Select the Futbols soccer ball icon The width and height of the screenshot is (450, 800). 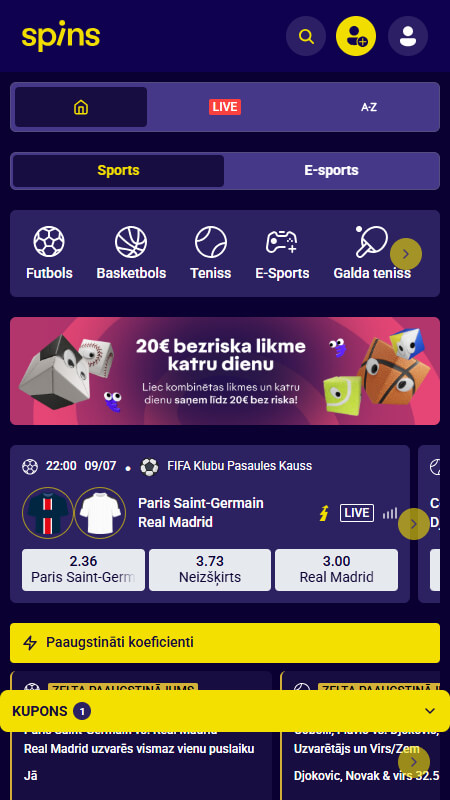click(49, 242)
